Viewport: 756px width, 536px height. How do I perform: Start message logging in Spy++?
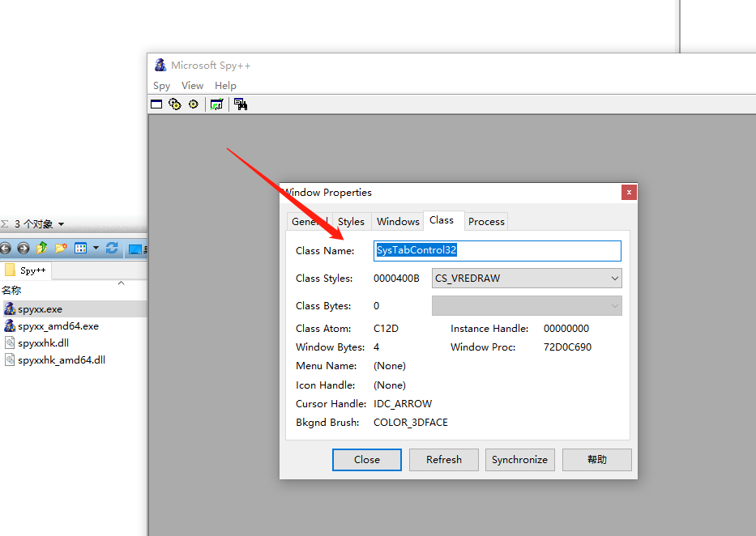coord(216,104)
